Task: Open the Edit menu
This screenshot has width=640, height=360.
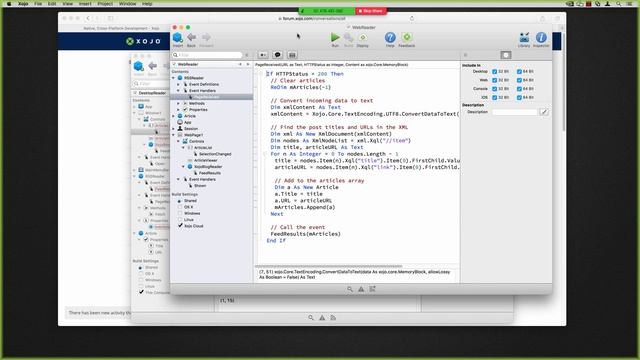Action: [52, 4]
